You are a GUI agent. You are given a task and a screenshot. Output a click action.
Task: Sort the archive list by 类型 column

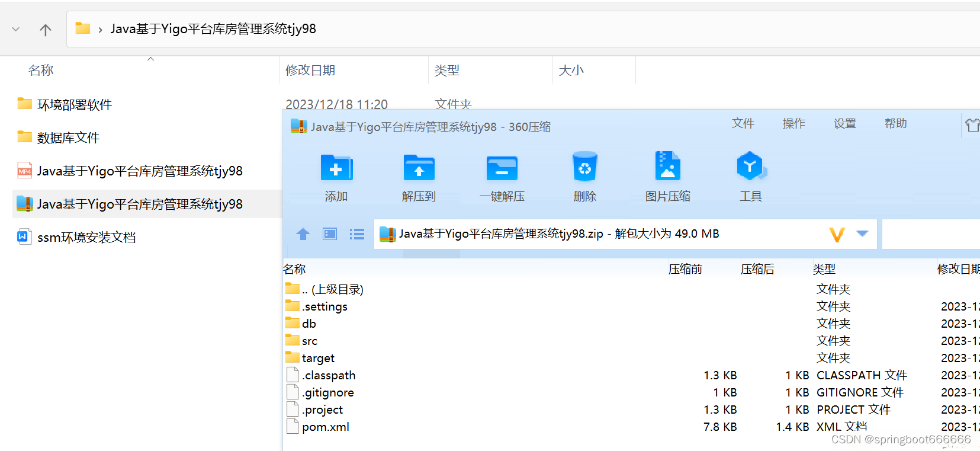pyautogui.click(x=824, y=269)
